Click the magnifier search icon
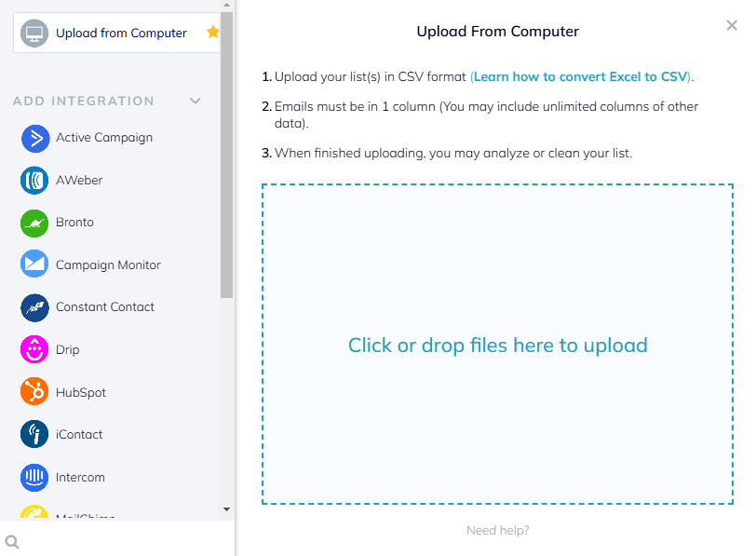The width and height of the screenshot is (756, 556). coord(12,542)
